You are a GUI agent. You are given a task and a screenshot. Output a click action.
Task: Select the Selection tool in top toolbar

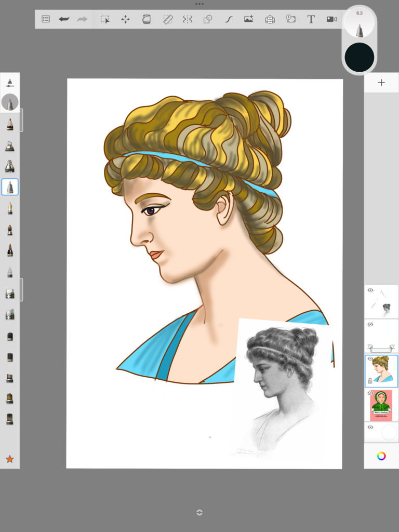click(x=105, y=19)
